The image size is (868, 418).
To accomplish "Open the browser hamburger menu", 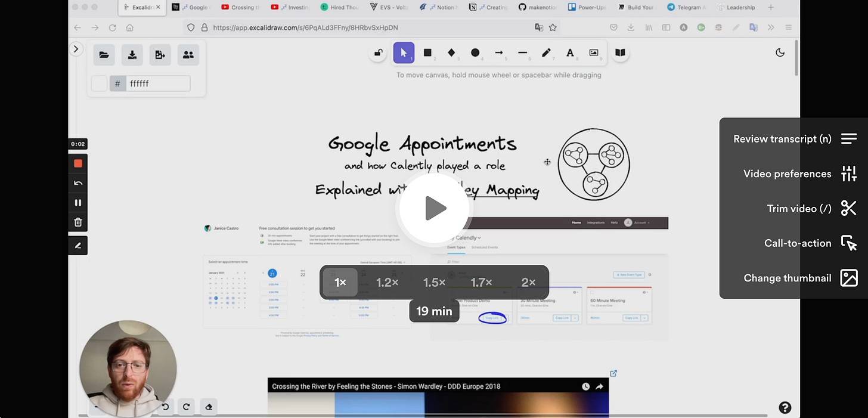I will coord(789,27).
